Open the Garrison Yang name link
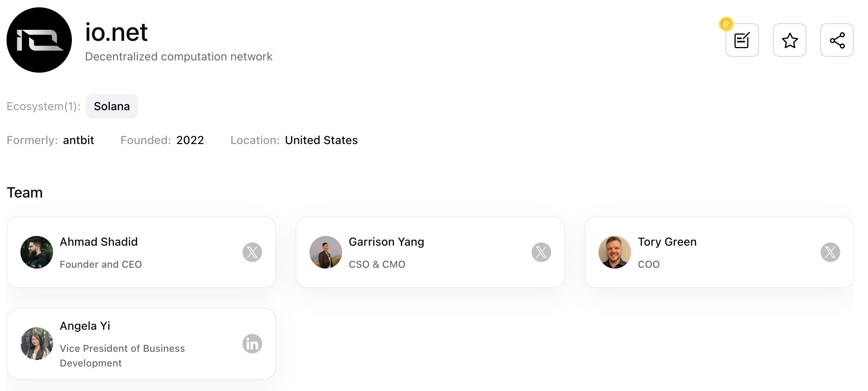Viewport: 868px width, 391px height. [387, 242]
